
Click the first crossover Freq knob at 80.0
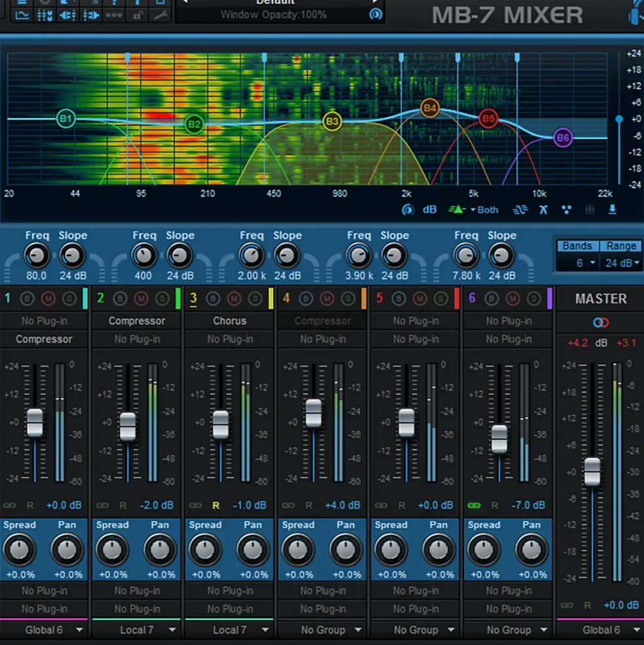[x=36, y=255]
